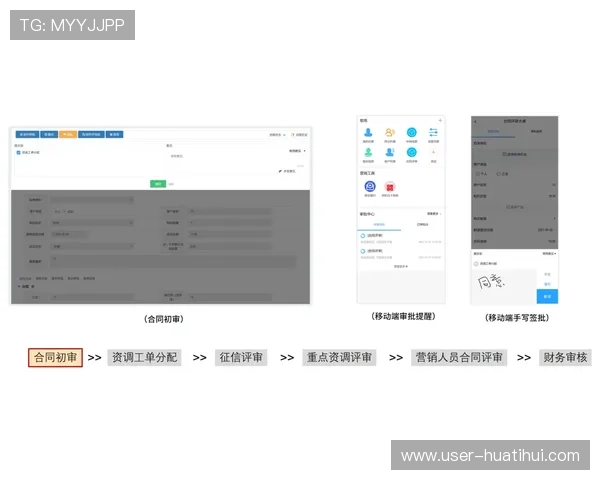Select the 企业 radio option on the mobile form
This screenshot has height=480, width=600.
coord(502,174)
